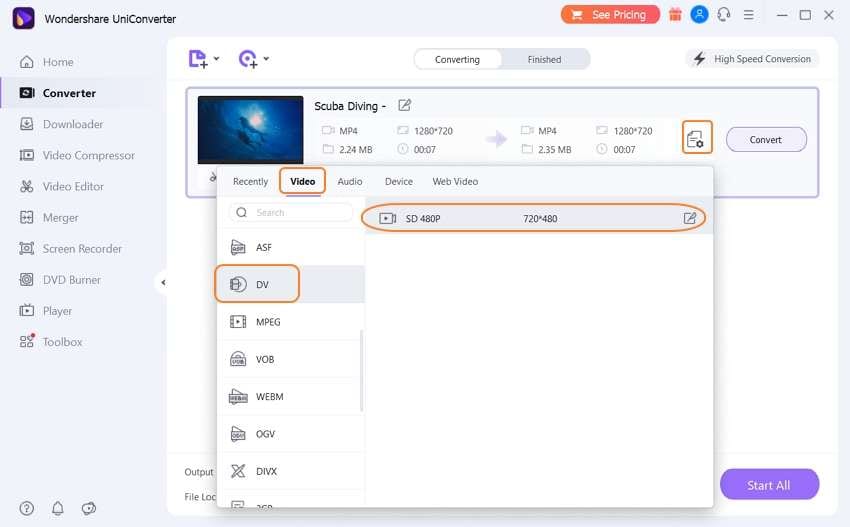The height and width of the screenshot is (527, 850).
Task: Open DVD Burner from the sidebar
Action: pos(72,280)
